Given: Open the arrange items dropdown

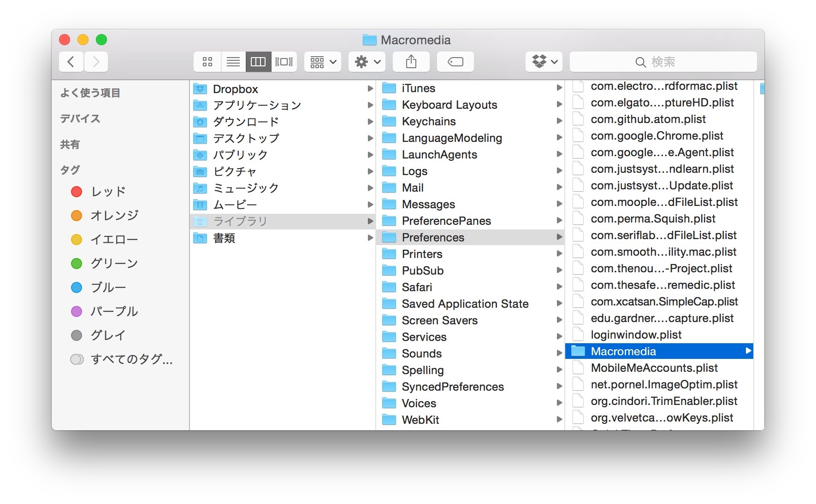Looking at the screenshot, I should 323,62.
